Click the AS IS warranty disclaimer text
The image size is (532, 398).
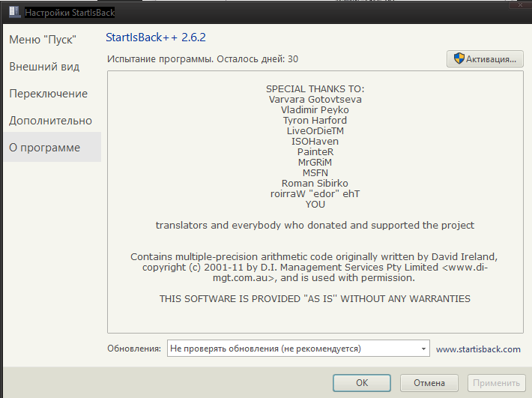[315, 298]
